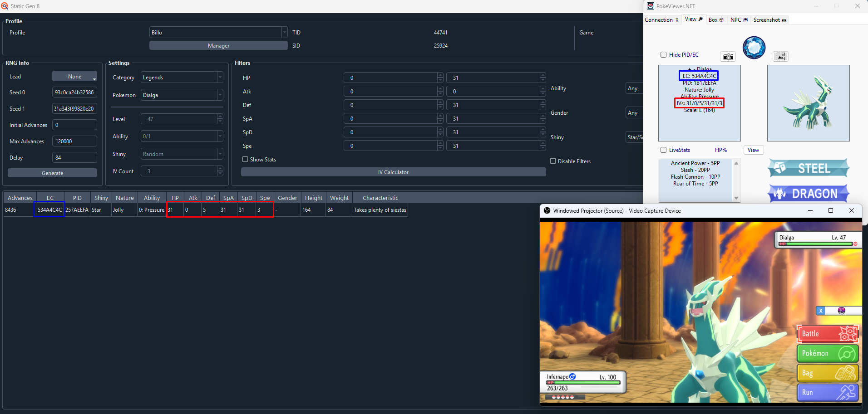Select the Run option in game
Viewport: 868px width, 414px height.
coord(828,392)
